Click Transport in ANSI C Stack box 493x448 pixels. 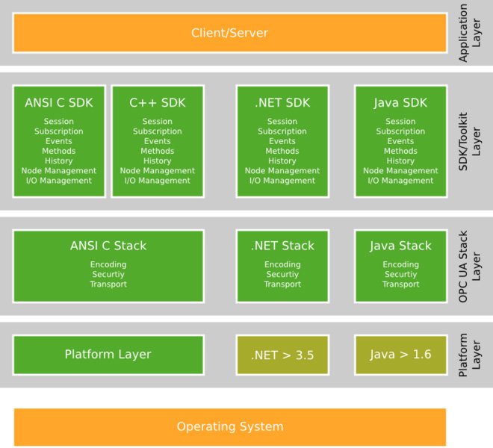pos(108,284)
